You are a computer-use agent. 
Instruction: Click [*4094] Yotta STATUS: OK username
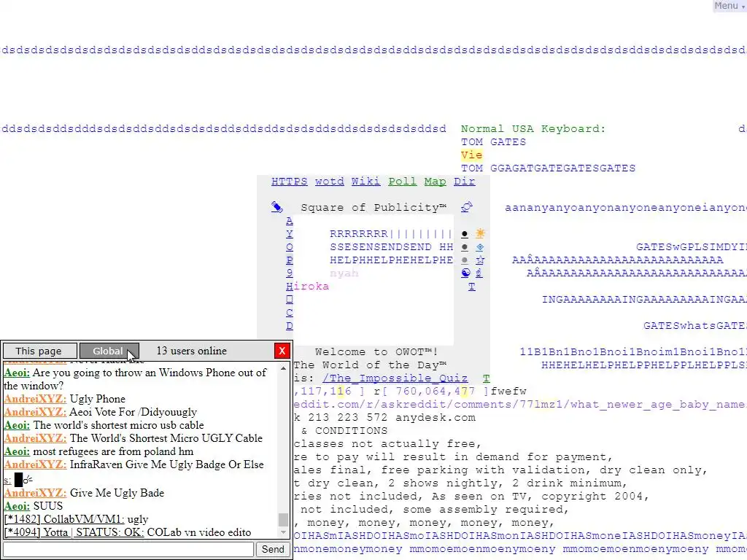coord(74,532)
